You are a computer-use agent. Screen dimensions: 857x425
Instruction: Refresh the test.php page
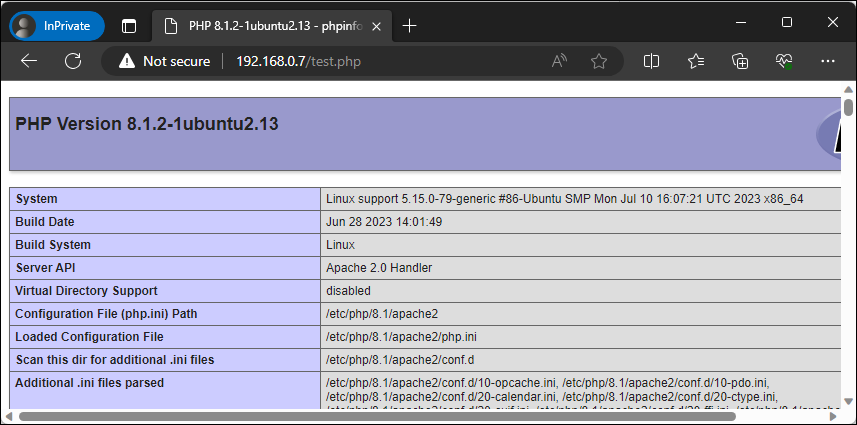73,61
